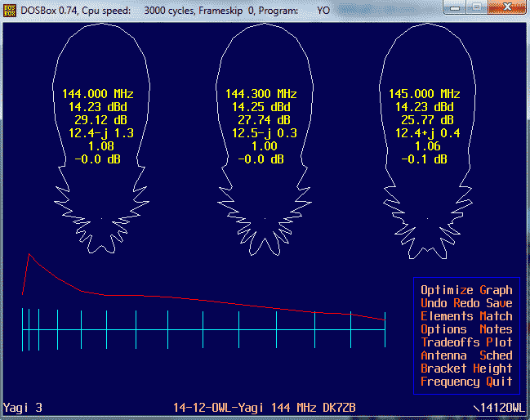Open the Notes command
This screenshot has height=420, width=530.
point(496,329)
